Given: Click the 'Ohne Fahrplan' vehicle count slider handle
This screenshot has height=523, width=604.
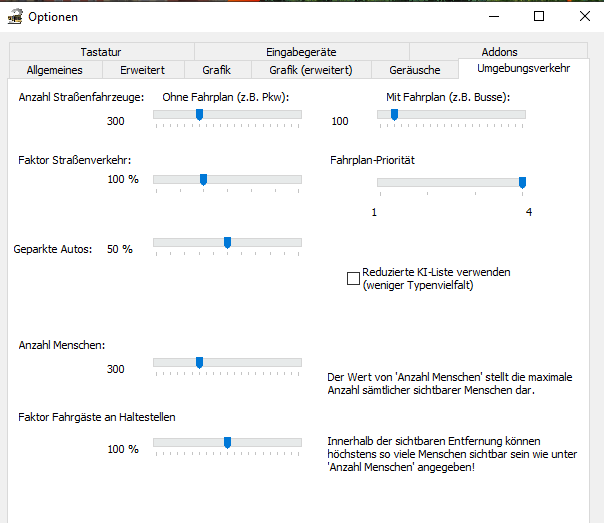Looking at the screenshot, I should 199,115.
